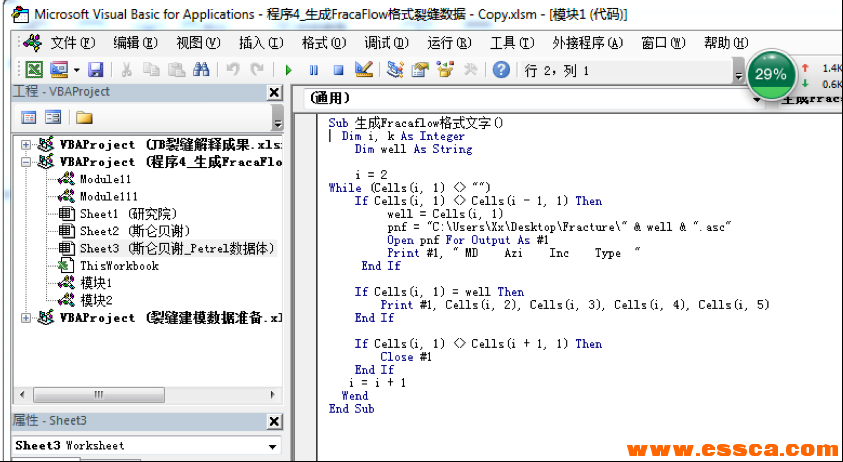This screenshot has height=462, width=843.
Task: Open the 插入(I) menu
Action: click(x=261, y=42)
